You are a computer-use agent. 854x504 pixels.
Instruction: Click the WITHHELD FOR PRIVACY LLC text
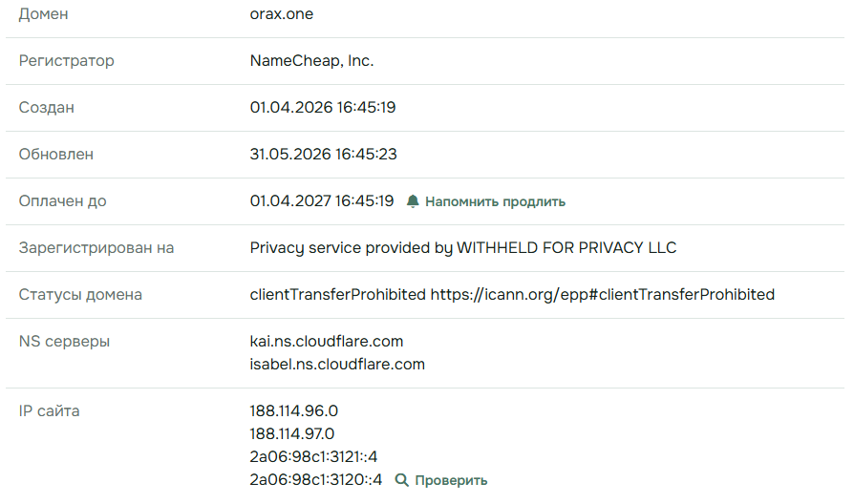[566, 247]
